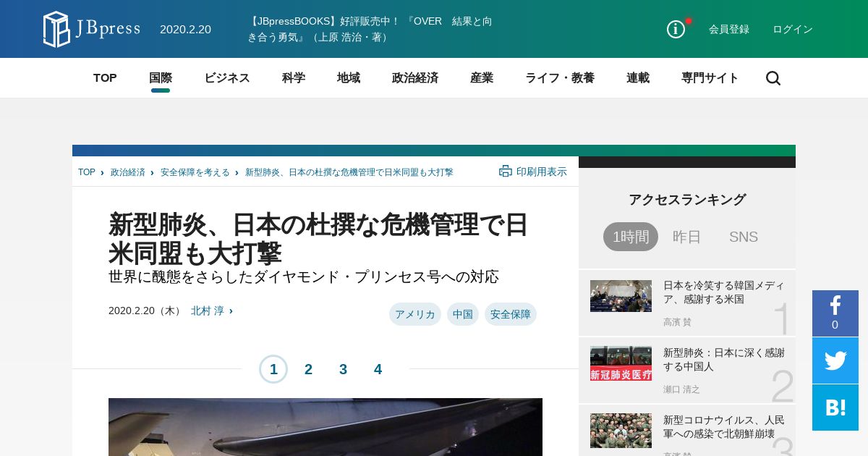Click 会員登録 to register
The image size is (868, 456).
[x=729, y=29]
